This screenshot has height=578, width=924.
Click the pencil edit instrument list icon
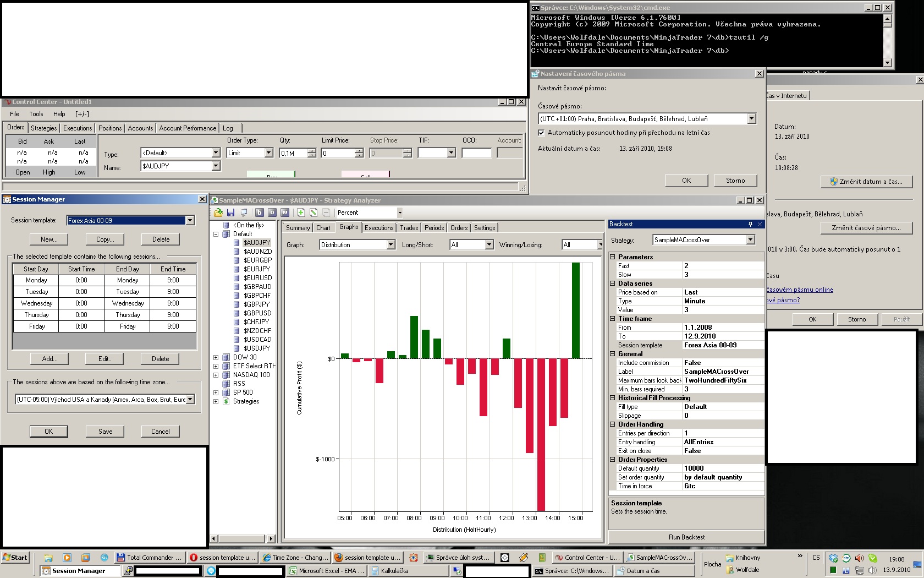[313, 212]
